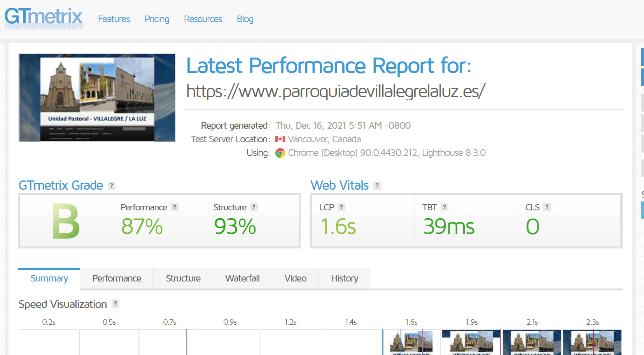Click the 2.1s filmstrip frame

point(532,342)
